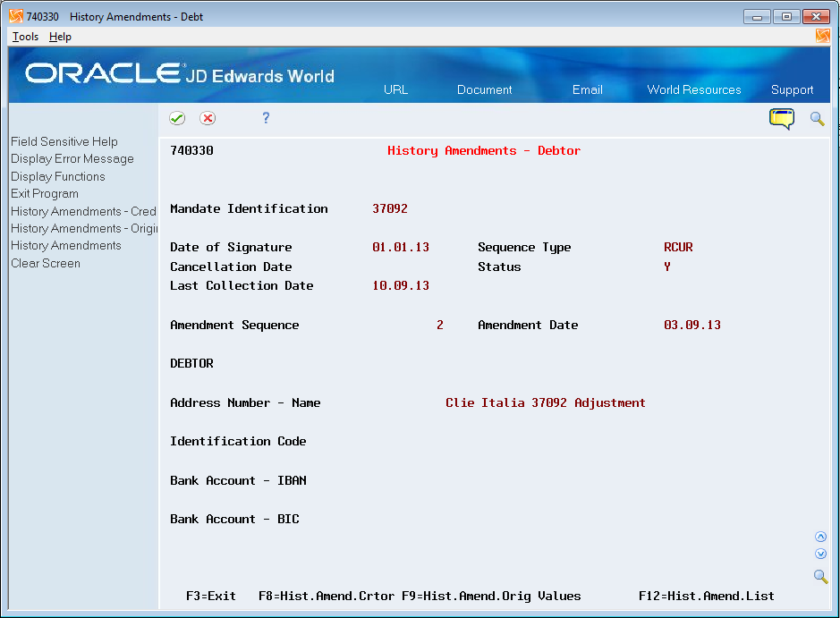Open the Tools menu
The height and width of the screenshot is (618, 840).
click(25, 37)
